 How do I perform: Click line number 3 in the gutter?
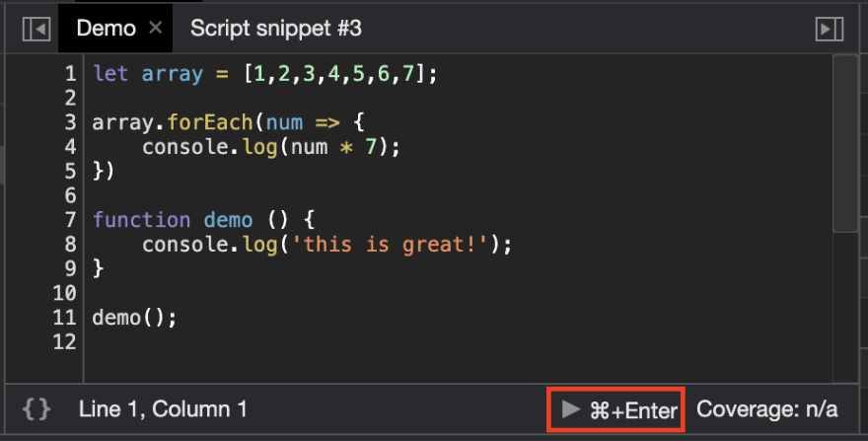[x=70, y=122]
